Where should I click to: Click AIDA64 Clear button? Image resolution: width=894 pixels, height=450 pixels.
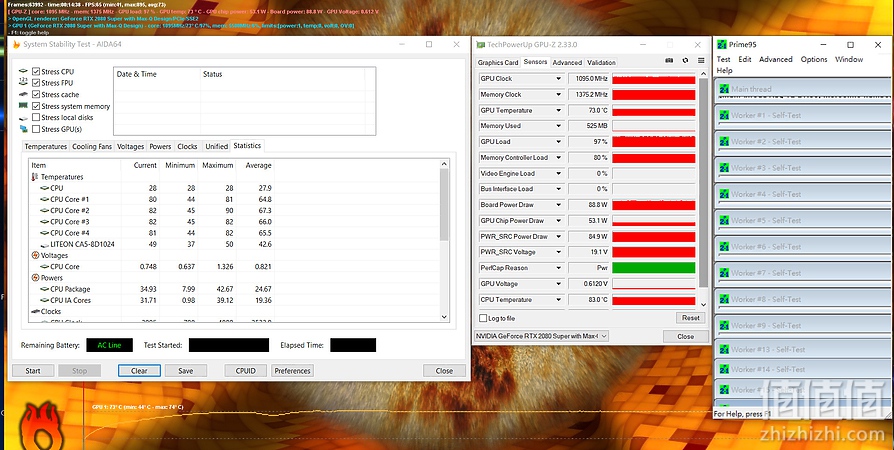click(139, 371)
